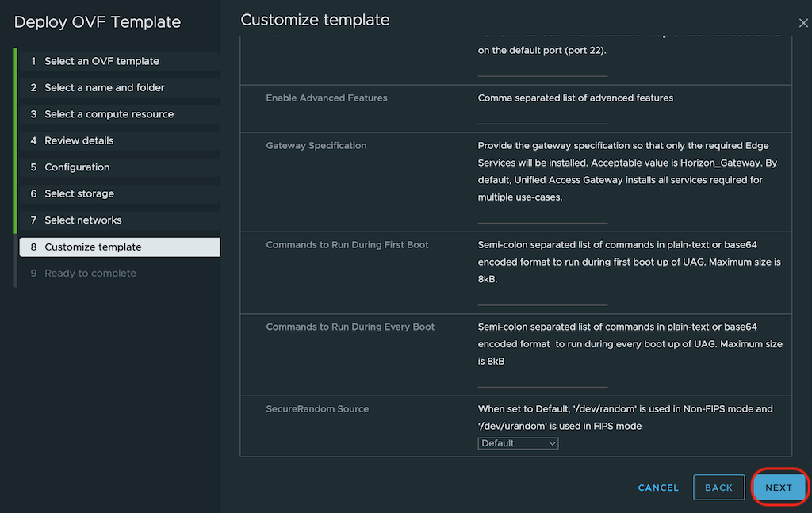Click Commands to Run During Every Boot field
812x513 pixels.
click(542, 380)
